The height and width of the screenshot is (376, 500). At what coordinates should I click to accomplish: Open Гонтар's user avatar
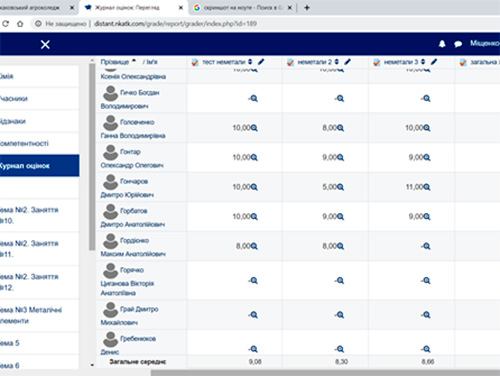110,152
